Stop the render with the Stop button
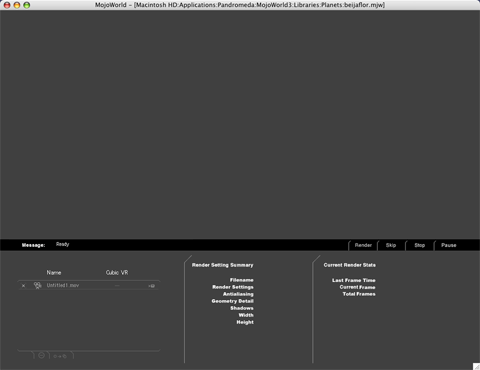 pos(420,245)
